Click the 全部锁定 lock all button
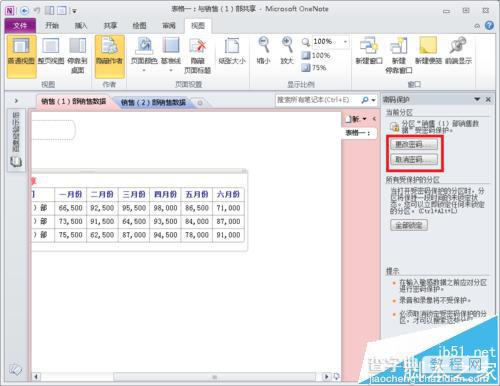 coord(409,225)
